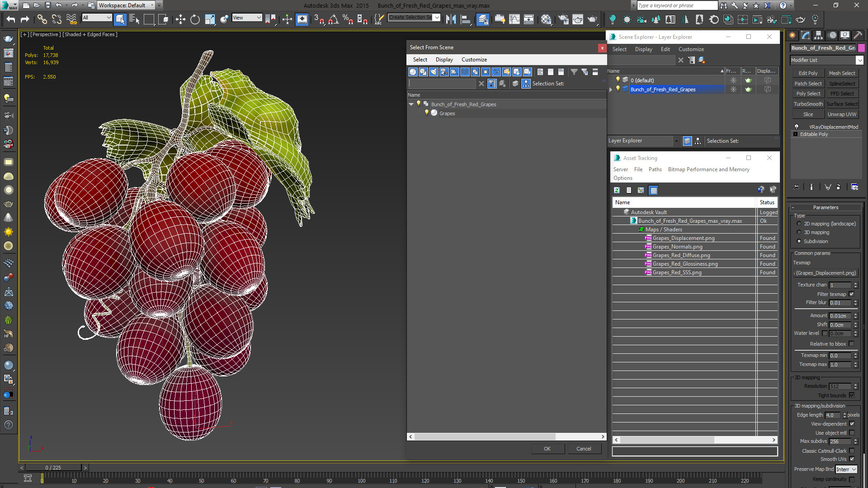Toggle the Filter texmap checkbox

tap(851, 294)
